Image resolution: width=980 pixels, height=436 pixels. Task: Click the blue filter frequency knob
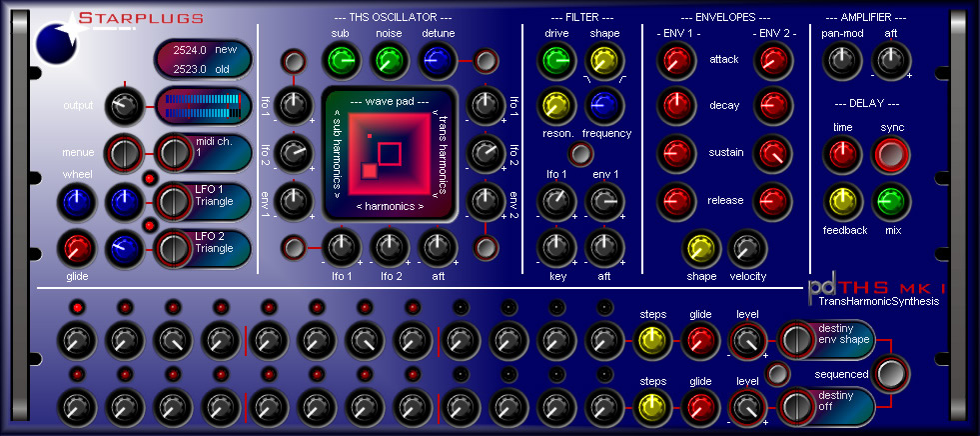[x=603, y=106]
